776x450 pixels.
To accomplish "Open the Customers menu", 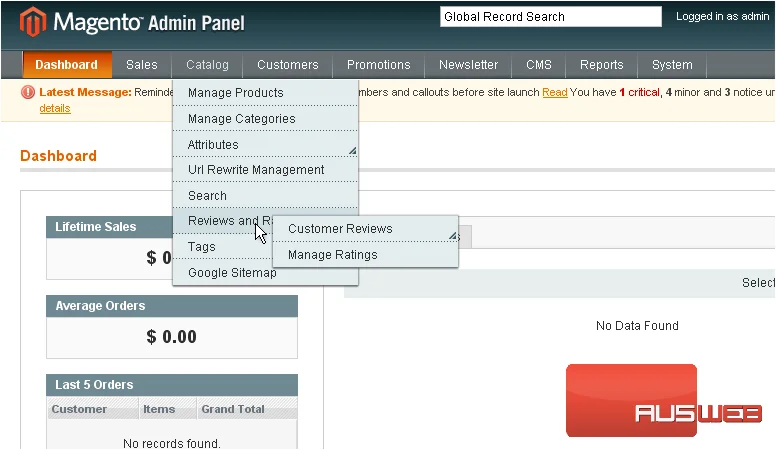I will point(288,65).
